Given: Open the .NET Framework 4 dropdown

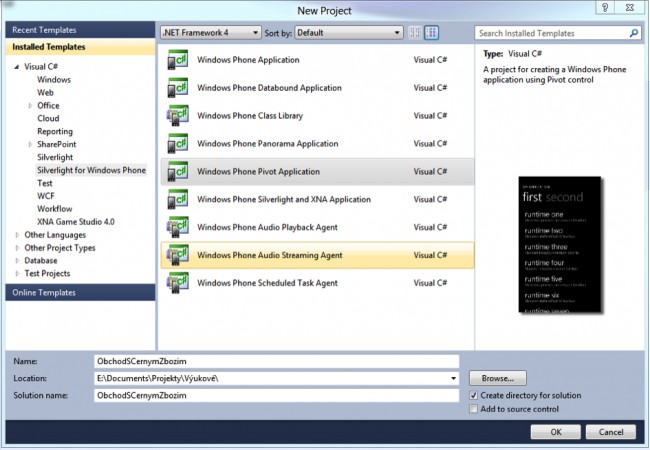Looking at the screenshot, I should click(x=211, y=33).
